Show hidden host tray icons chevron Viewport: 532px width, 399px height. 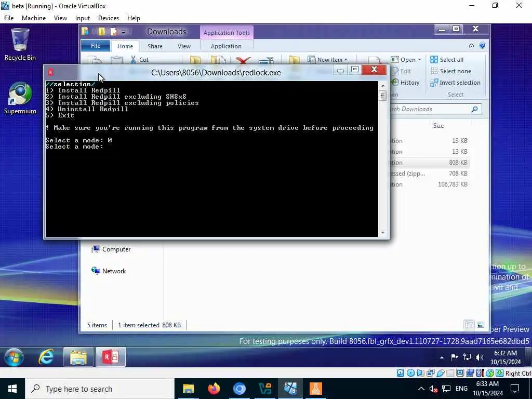point(421,389)
